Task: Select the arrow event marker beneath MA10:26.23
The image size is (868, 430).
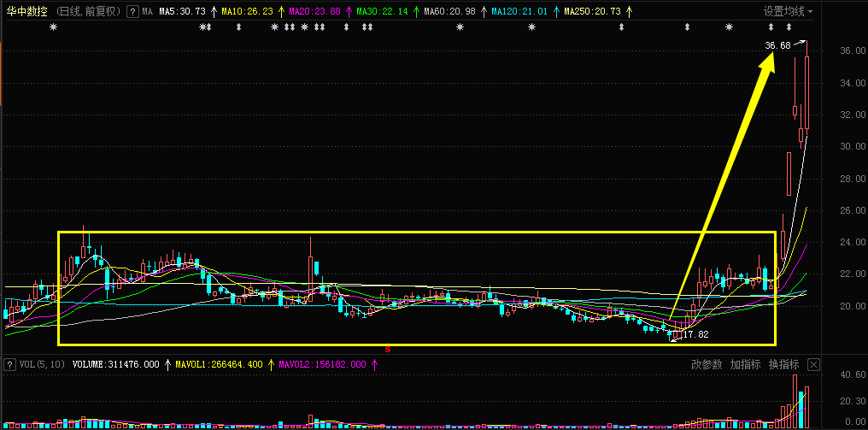Action: [x=239, y=27]
